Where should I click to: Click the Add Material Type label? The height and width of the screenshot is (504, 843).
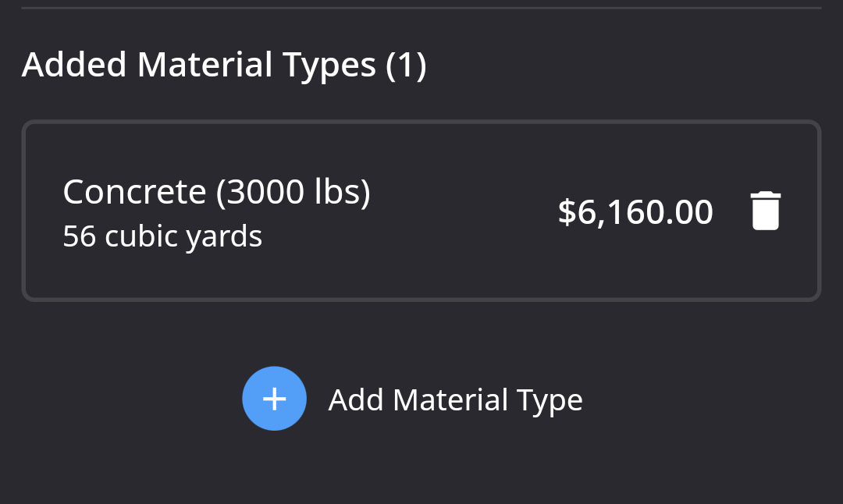[x=455, y=400]
